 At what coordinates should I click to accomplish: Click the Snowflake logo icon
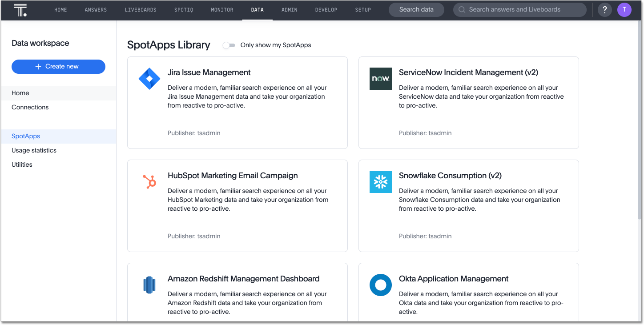[381, 182]
